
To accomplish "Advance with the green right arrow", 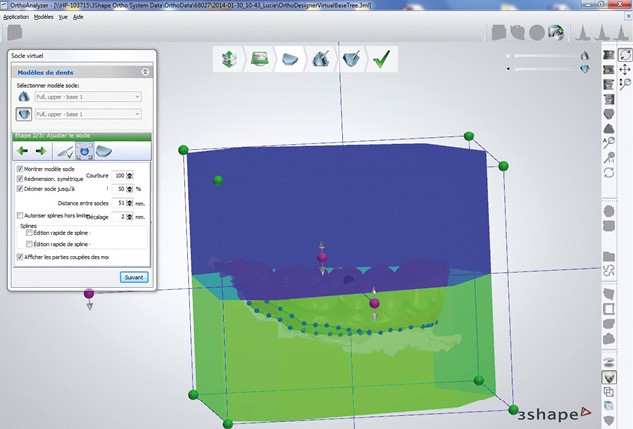I will (42, 151).
